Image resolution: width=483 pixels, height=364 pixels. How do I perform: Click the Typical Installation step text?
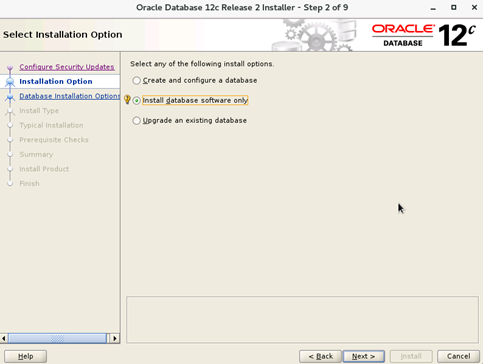pyautogui.click(x=51, y=125)
